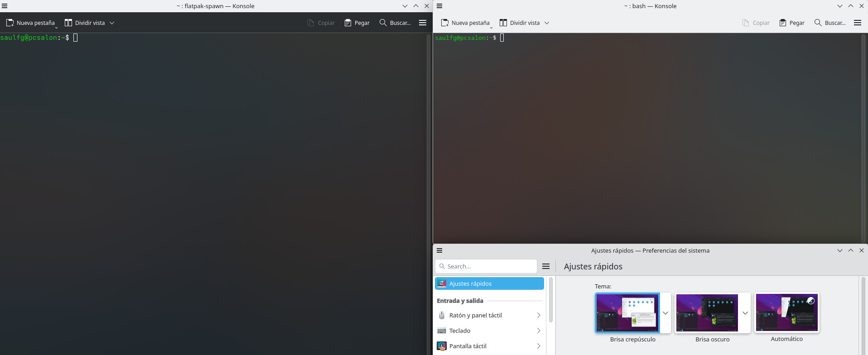Open hamburger menu in right Konsole toolbar

click(x=858, y=23)
